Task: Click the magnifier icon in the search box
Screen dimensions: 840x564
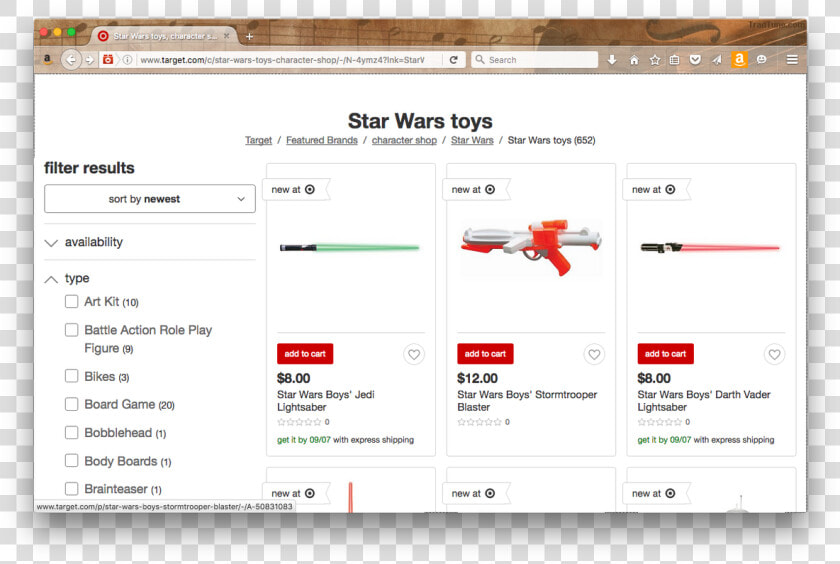Action: tap(480, 59)
